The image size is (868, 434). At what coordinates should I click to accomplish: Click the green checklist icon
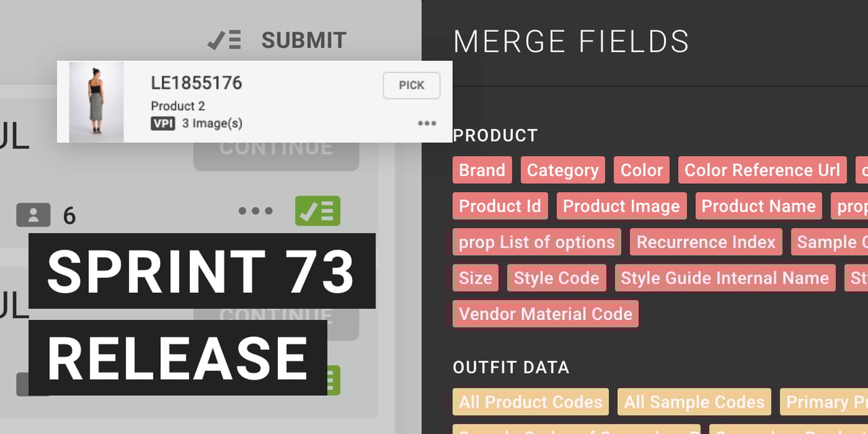[317, 211]
